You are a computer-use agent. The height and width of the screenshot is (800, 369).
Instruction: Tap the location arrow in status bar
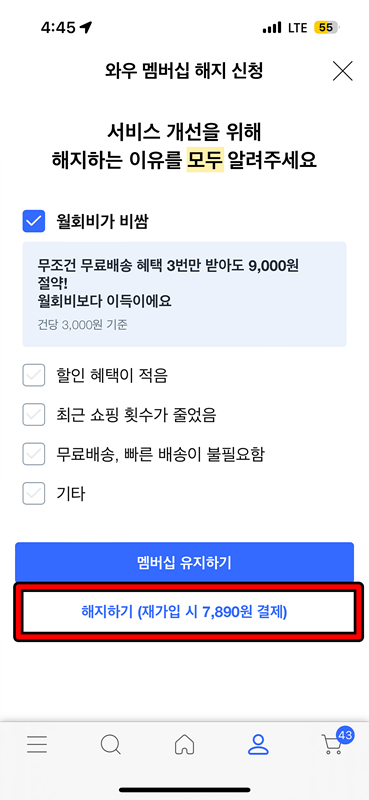click(87, 28)
